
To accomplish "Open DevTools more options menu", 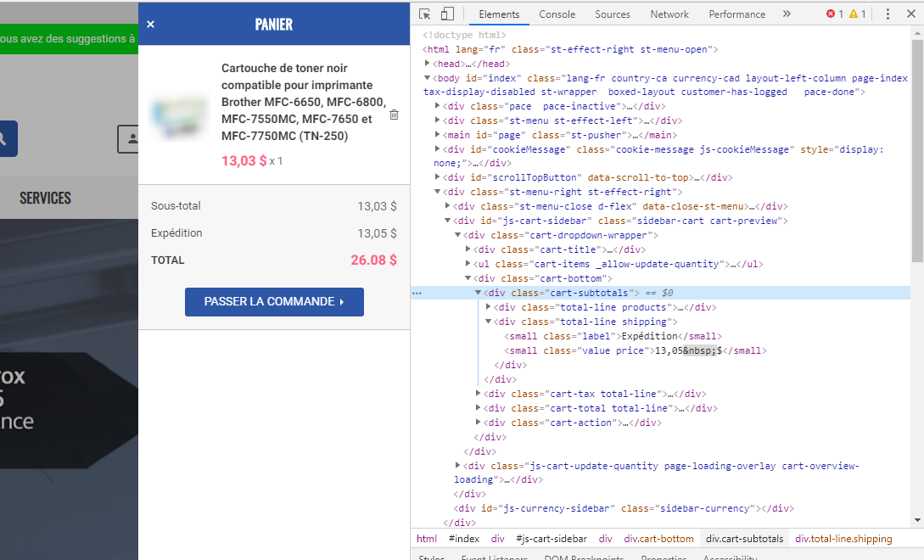I will click(x=888, y=14).
